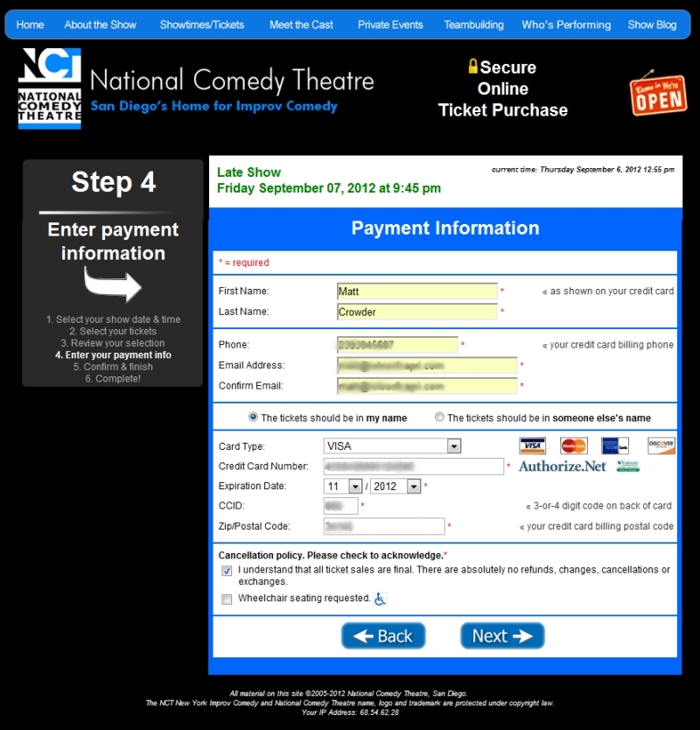The height and width of the screenshot is (730, 700).
Task: Open Showtimes/Tickets menu item
Action: (202, 25)
